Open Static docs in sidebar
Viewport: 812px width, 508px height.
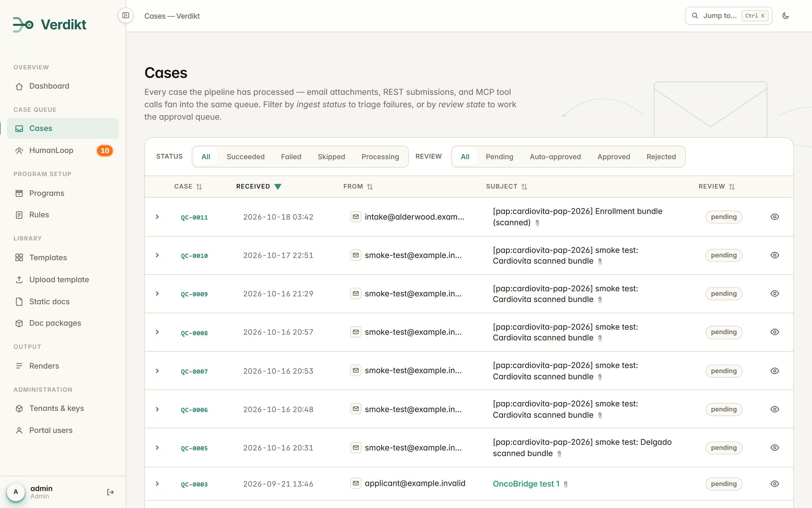63,301
